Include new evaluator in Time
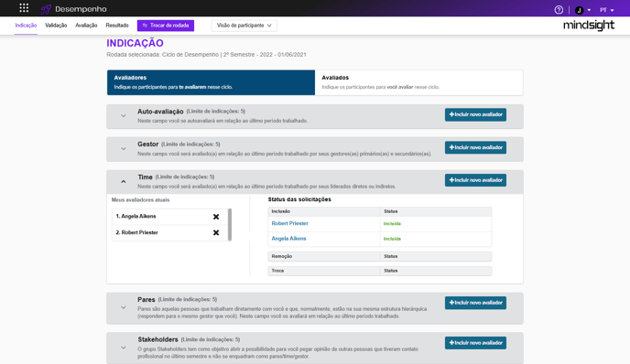Screen dimensions: 630x364 pos(475,180)
